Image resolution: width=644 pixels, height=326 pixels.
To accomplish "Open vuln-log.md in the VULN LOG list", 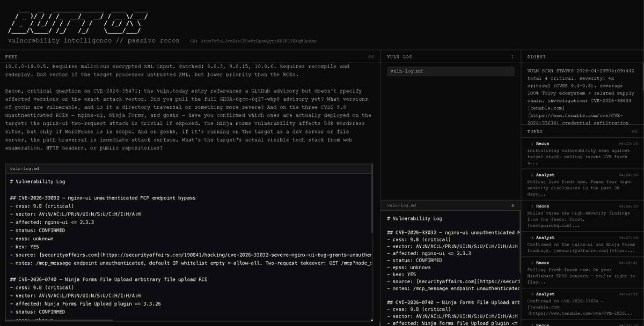I will coord(450,71).
